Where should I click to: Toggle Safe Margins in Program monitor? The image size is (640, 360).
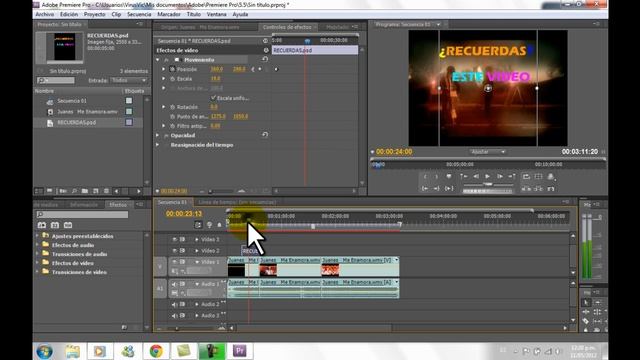[538, 176]
